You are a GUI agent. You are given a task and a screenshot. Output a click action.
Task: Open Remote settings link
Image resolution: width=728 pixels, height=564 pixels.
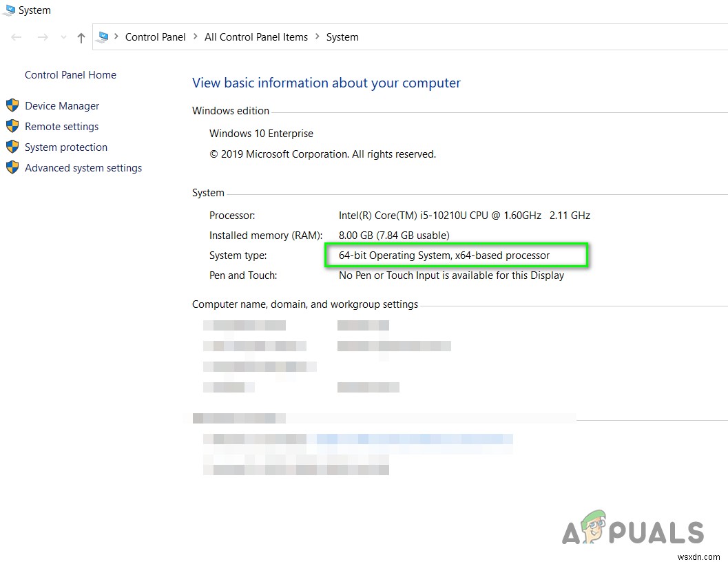pyautogui.click(x=62, y=127)
